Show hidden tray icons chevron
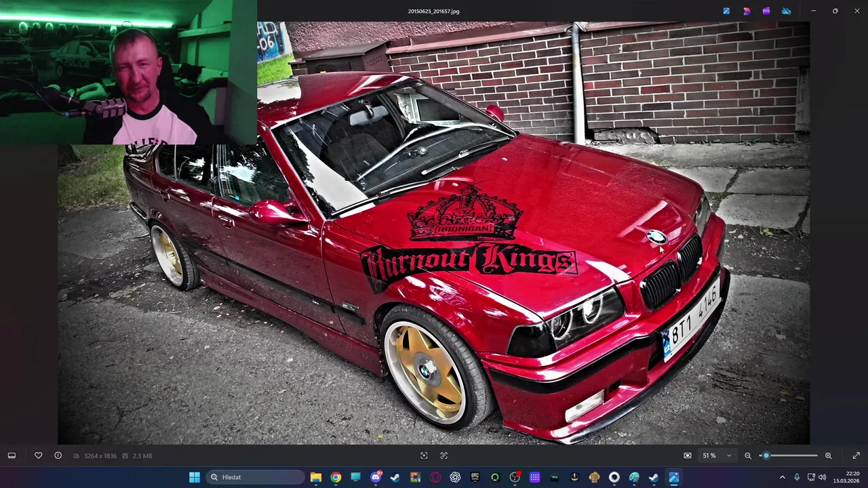This screenshot has width=868, height=488. click(782, 477)
